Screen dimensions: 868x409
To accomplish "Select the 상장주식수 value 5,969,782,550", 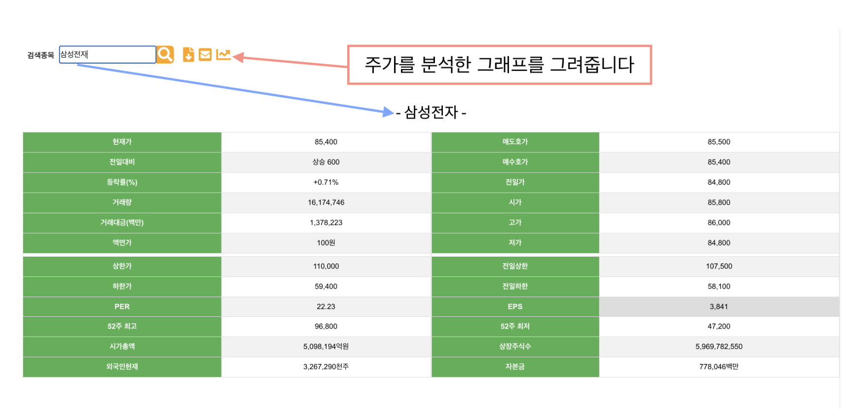I will (x=719, y=346).
